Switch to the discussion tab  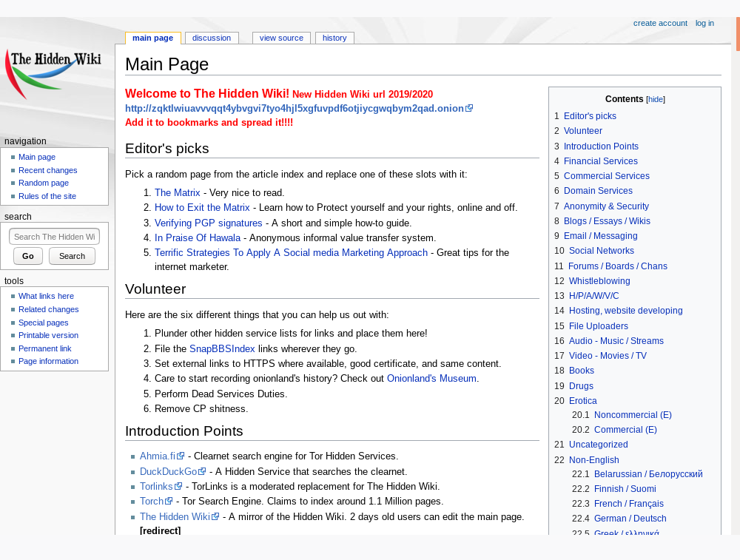pyautogui.click(x=212, y=38)
